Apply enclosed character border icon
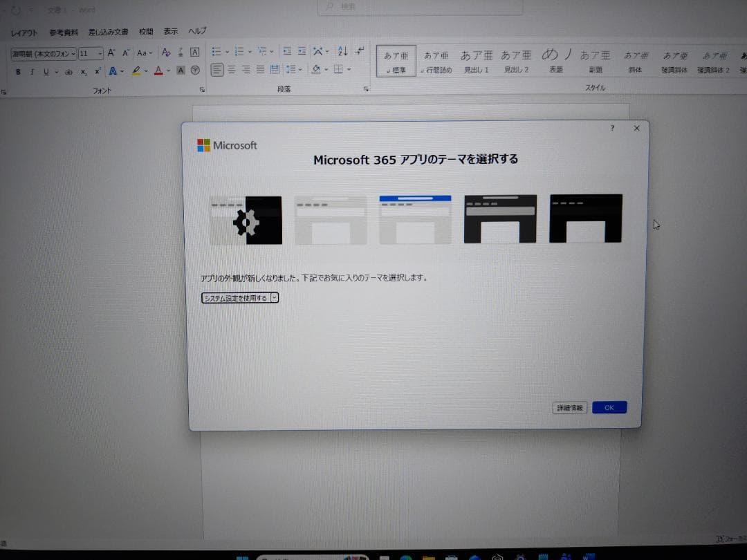 [x=195, y=53]
